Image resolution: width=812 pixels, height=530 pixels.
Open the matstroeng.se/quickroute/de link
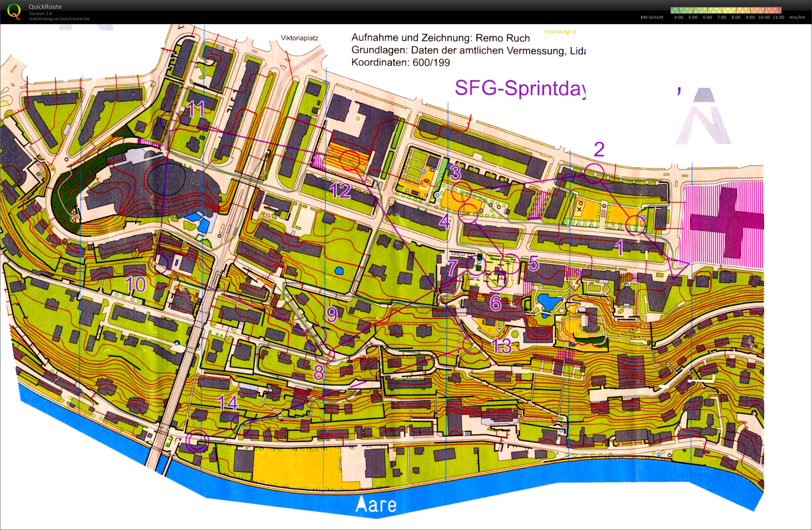[59, 19]
